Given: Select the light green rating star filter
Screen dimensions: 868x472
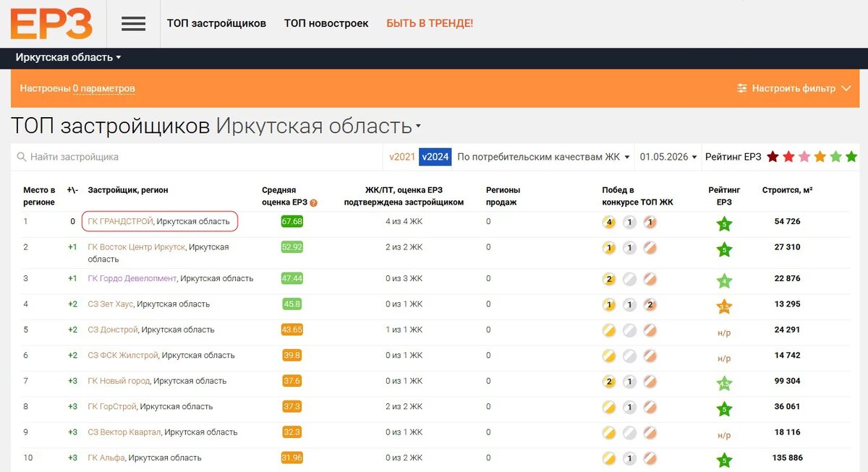Looking at the screenshot, I should click(x=836, y=157).
